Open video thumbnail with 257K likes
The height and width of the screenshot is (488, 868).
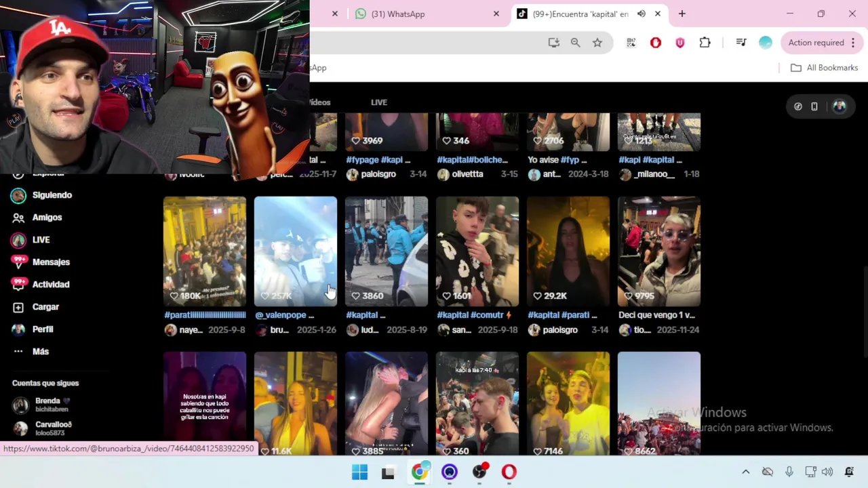[x=296, y=251]
